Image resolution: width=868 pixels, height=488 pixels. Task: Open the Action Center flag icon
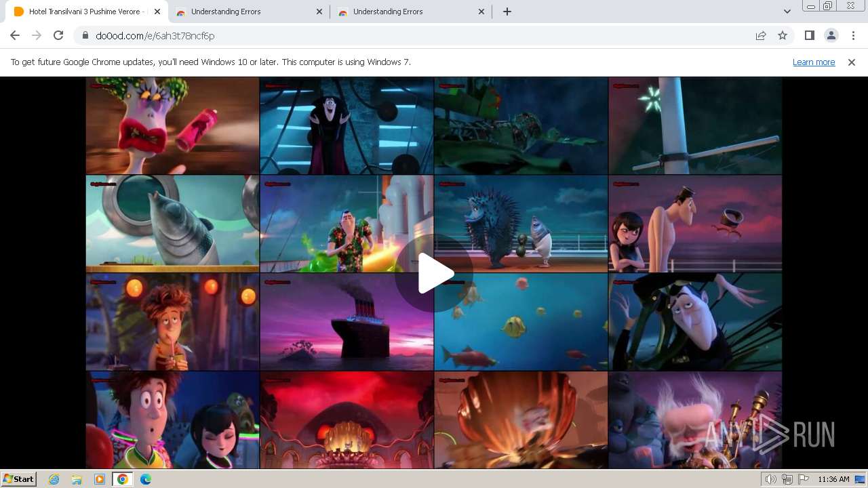[x=802, y=479]
